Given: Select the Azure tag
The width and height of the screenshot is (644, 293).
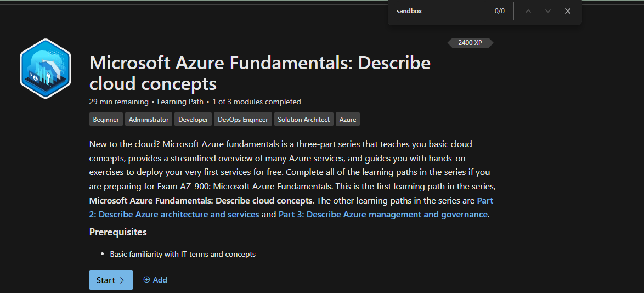Looking at the screenshot, I should 348,120.
